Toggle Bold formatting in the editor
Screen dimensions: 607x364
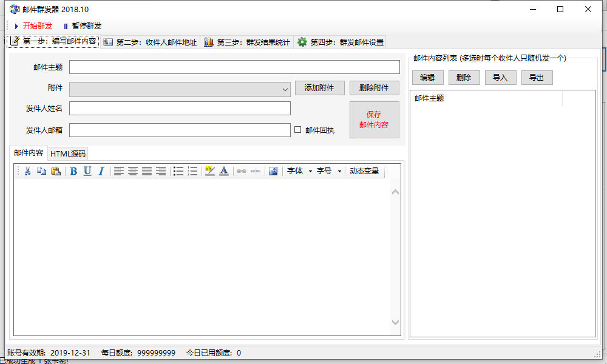73,172
